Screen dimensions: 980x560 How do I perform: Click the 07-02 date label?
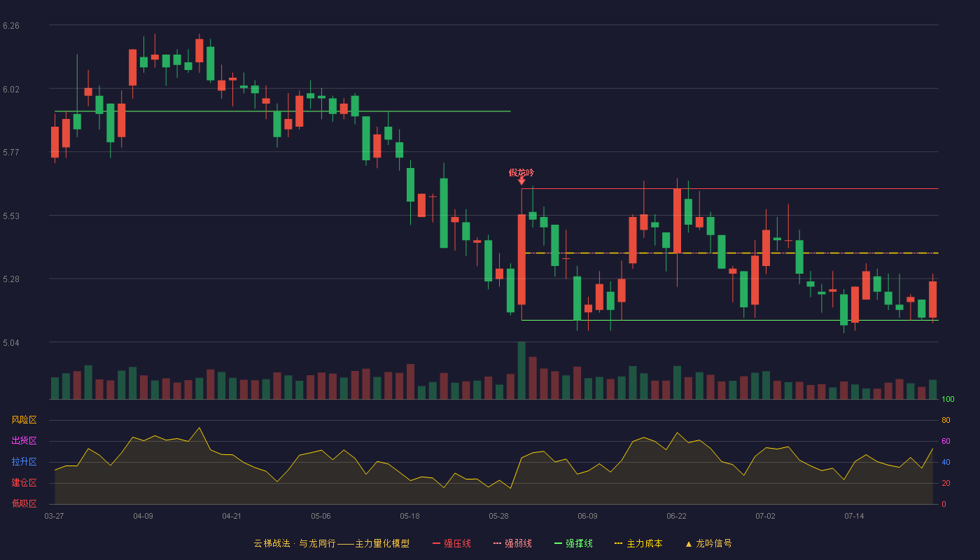pyautogui.click(x=765, y=516)
